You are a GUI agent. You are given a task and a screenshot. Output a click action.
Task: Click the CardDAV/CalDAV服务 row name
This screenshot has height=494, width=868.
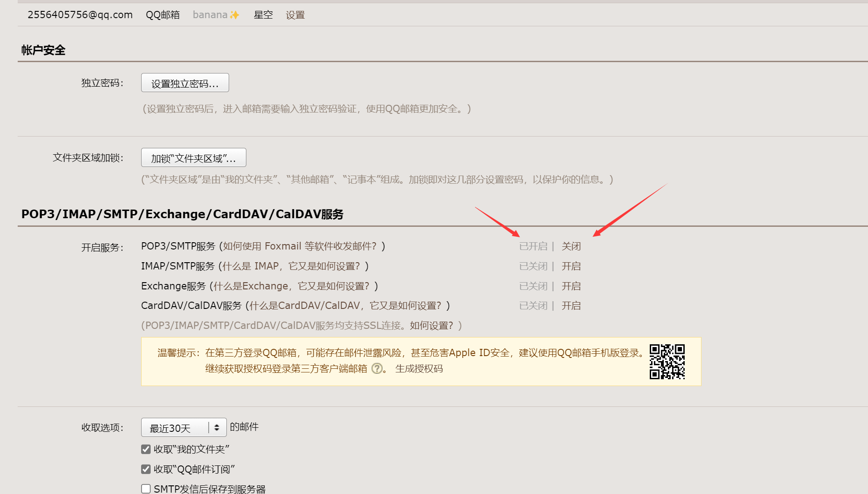[191, 306]
